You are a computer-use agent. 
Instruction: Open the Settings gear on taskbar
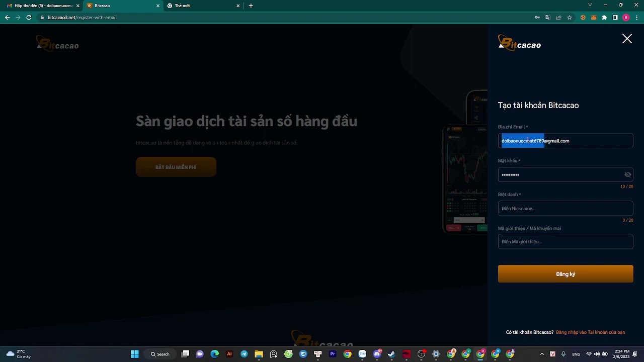tap(436, 354)
